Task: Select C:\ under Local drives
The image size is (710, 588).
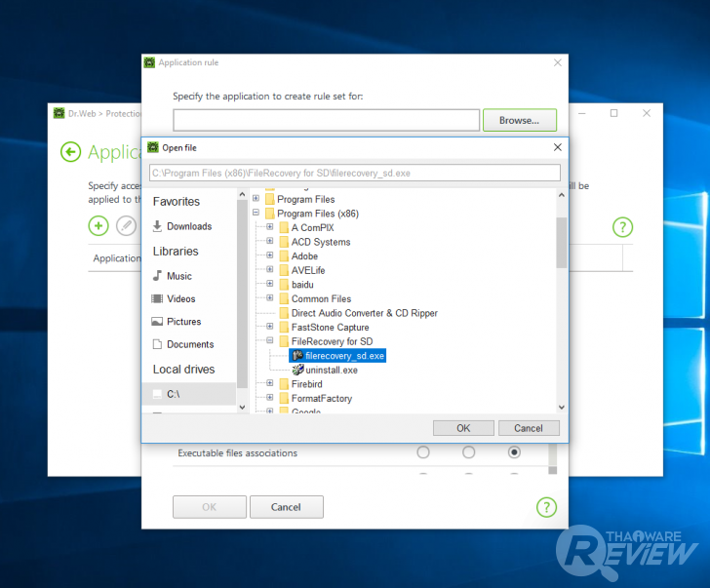Action: pos(189,394)
